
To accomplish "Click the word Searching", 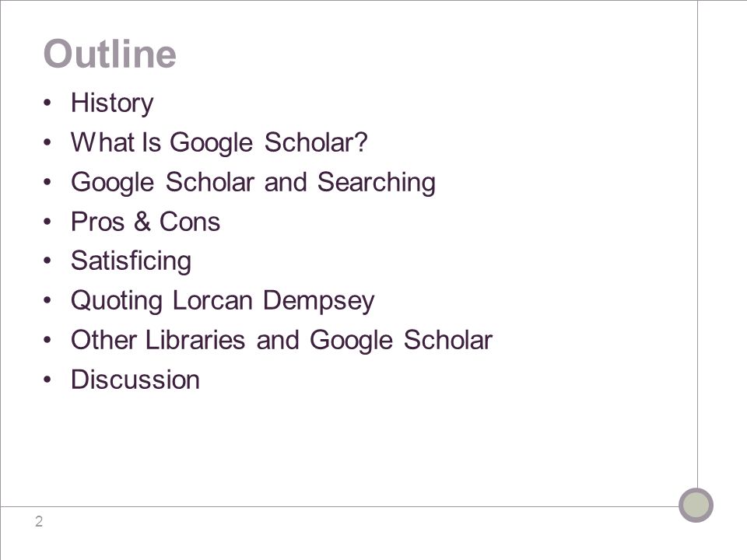I will pos(377,182).
